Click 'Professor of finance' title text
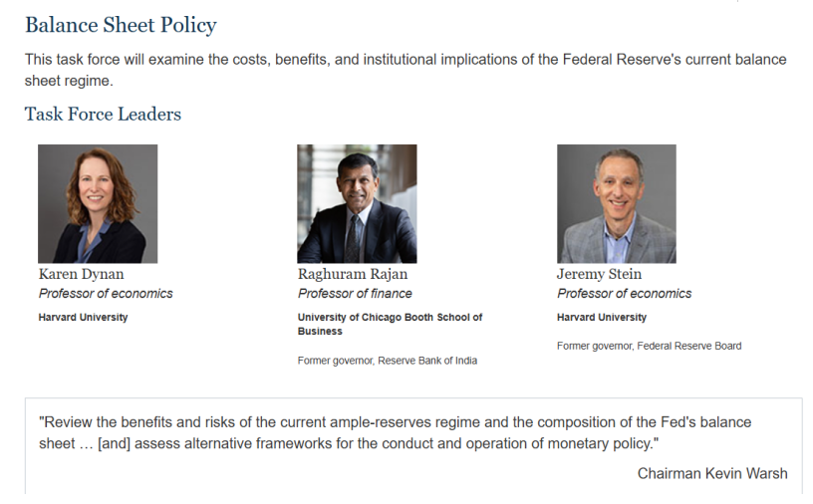The width and height of the screenshot is (813, 504). click(x=355, y=294)
